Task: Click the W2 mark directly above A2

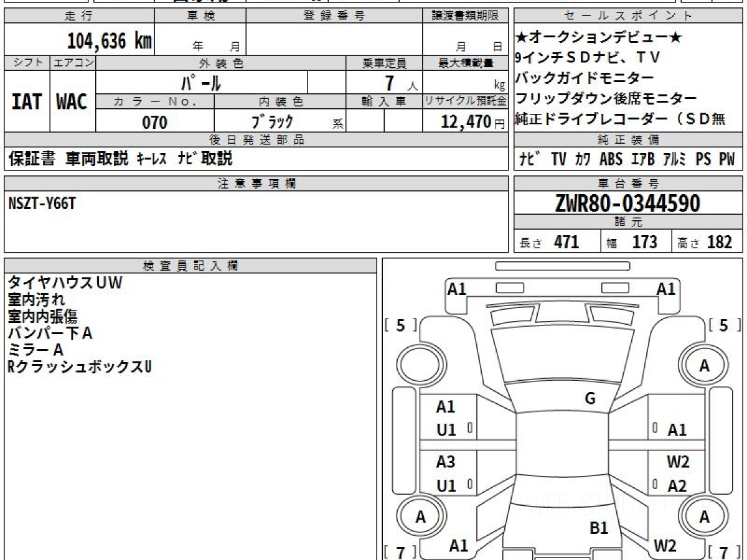Action: click(x=678, y=462)
